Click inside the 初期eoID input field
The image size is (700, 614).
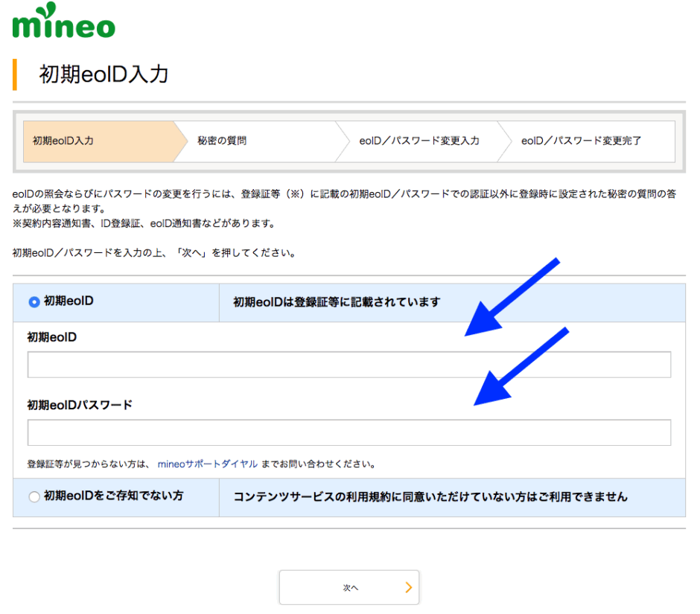click(349, 364)
